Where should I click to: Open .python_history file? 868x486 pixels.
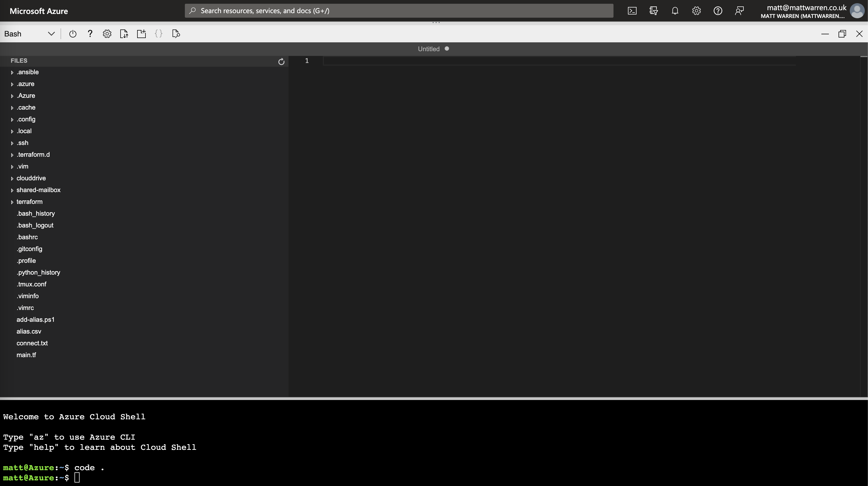click(x=38, y=273)
